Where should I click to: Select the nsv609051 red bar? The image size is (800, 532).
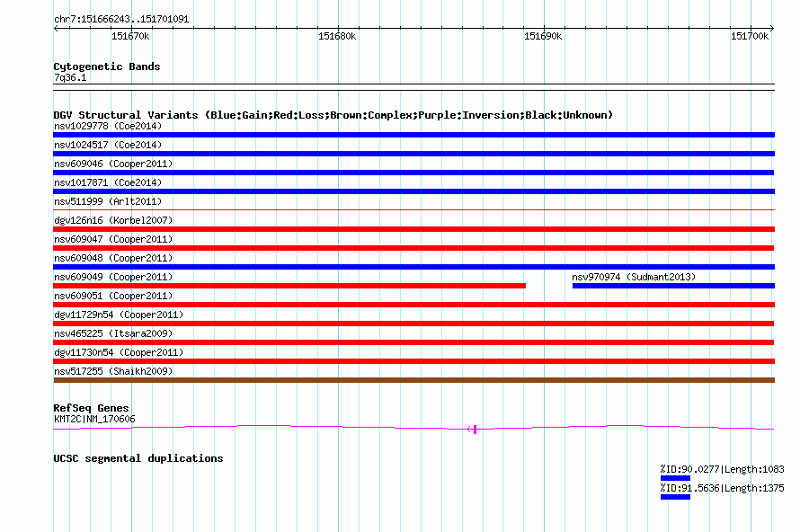coord(413,305)
